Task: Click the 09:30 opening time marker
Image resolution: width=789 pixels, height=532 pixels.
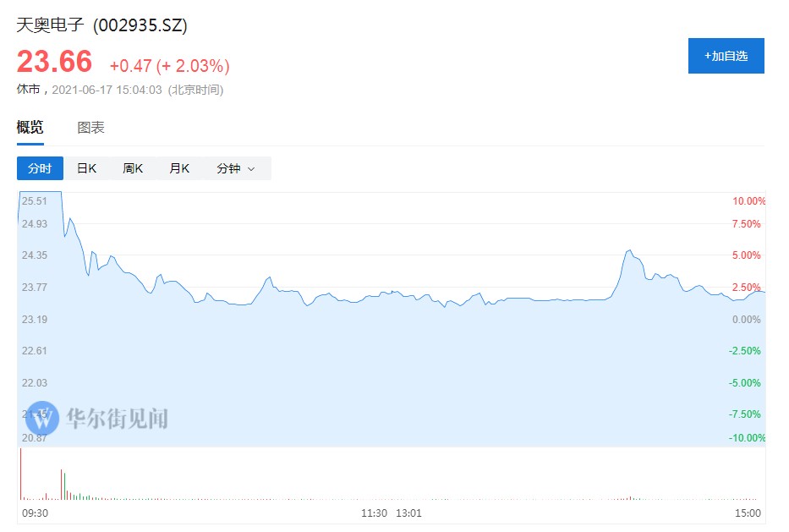Action: pyautogui.click(x=33, y=513)
